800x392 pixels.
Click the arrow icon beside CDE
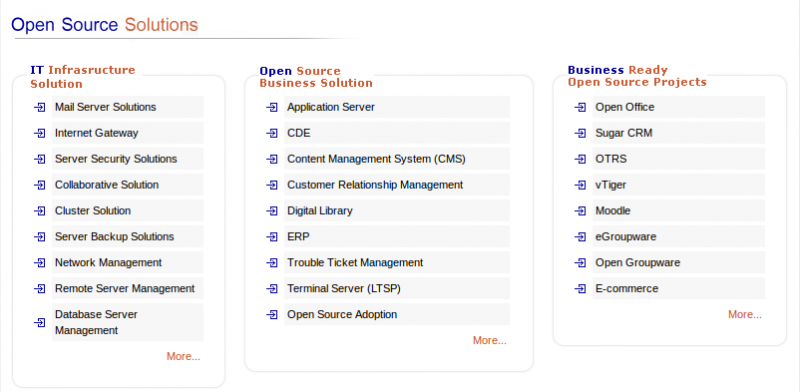tap(272, 133)
